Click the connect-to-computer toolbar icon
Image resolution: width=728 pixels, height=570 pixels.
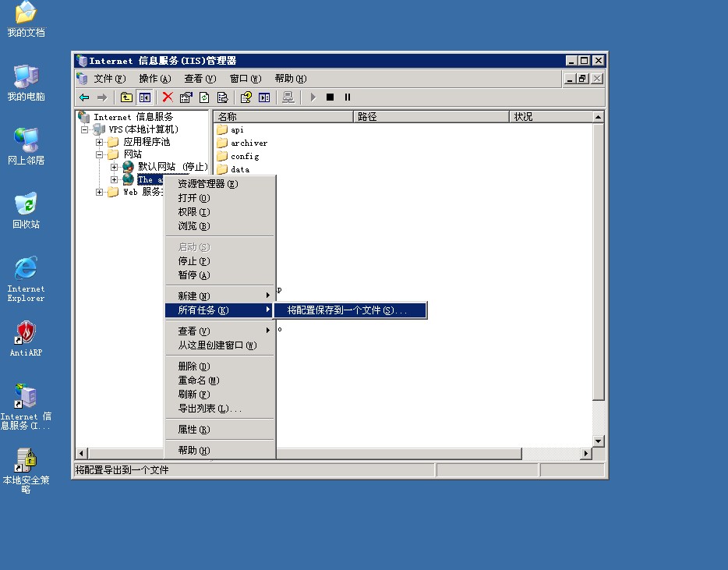(288, 97)
